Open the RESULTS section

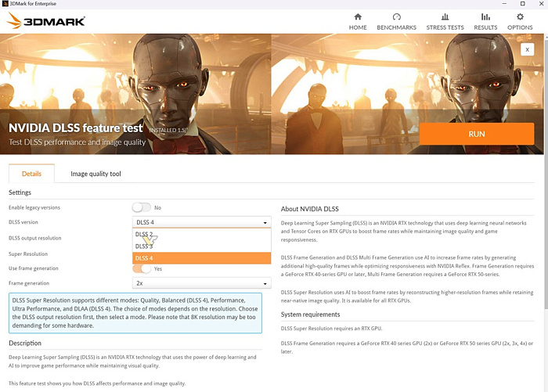click(x=485, y=22)
